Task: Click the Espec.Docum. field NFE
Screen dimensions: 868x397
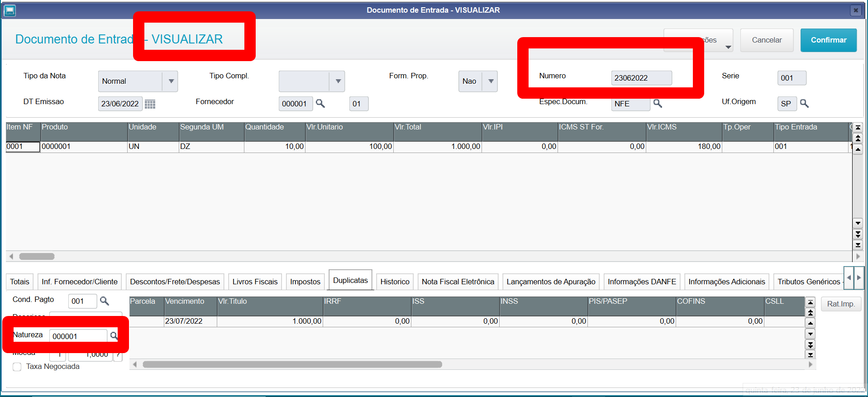Action: click(630, 104)
